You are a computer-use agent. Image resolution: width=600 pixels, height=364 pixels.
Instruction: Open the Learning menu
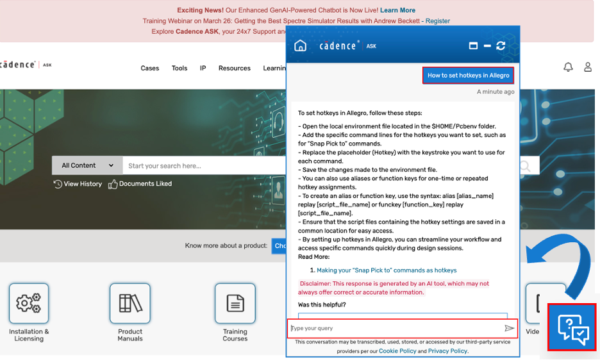coord(274,68)
